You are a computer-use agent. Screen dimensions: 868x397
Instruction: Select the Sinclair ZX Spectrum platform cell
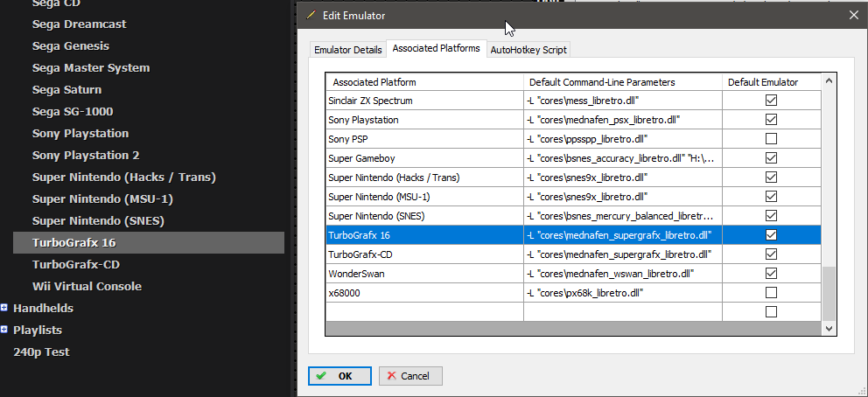424,101
